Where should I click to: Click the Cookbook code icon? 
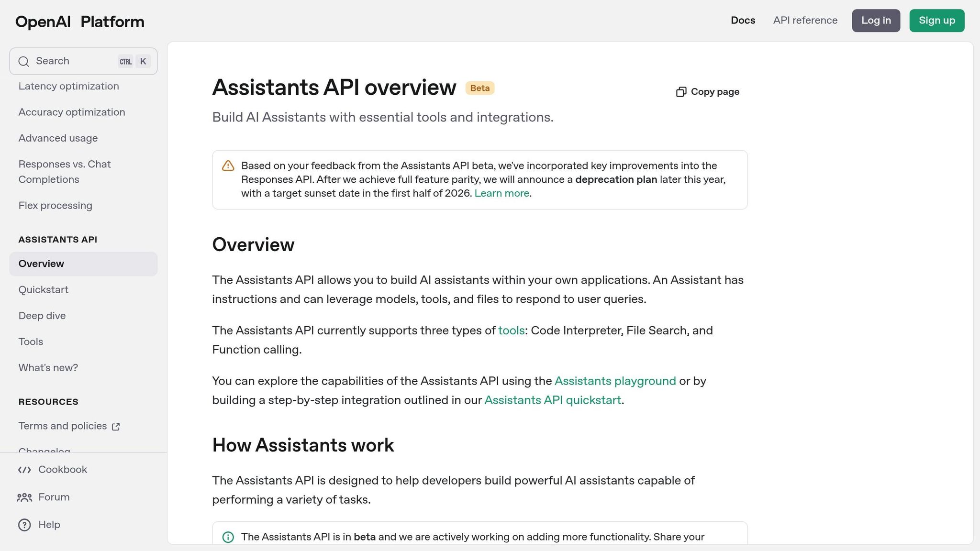click(24, 470)
